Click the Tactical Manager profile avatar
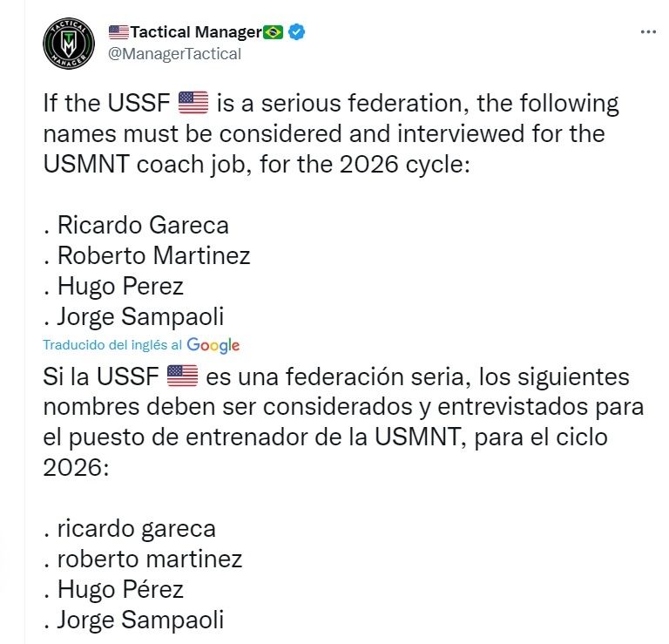 coord(69,43)
